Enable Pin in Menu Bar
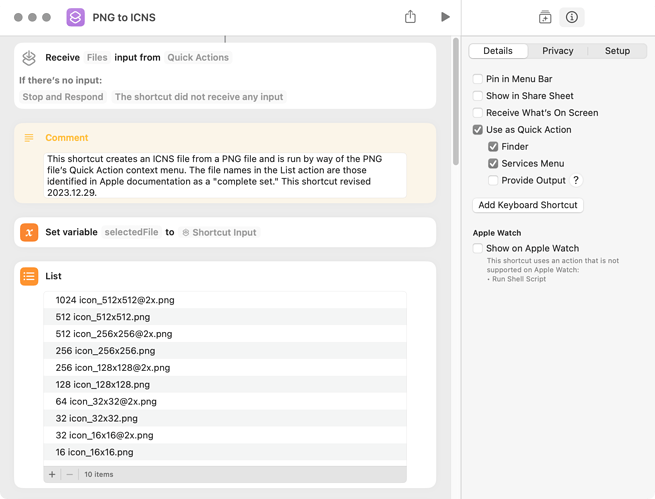 (478, 79)
